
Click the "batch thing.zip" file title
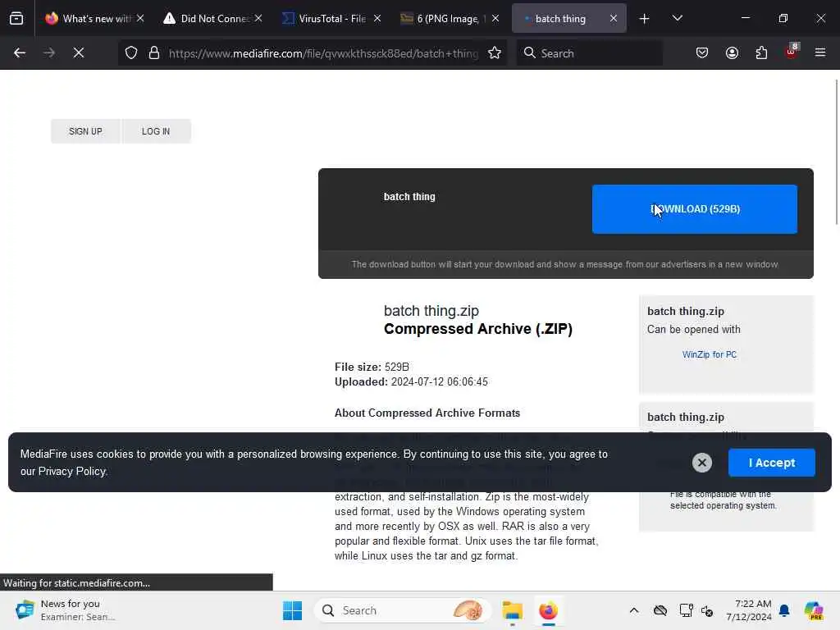pos(431,311)
